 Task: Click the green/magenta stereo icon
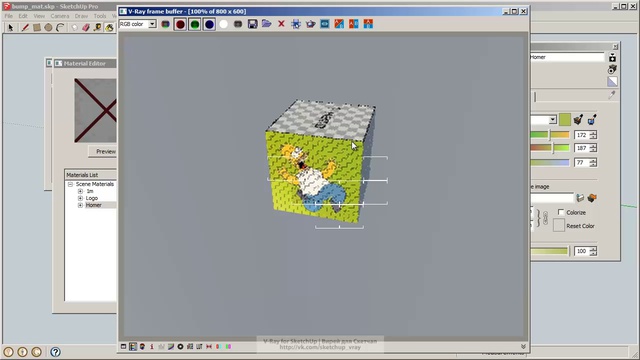coord(228,347)
